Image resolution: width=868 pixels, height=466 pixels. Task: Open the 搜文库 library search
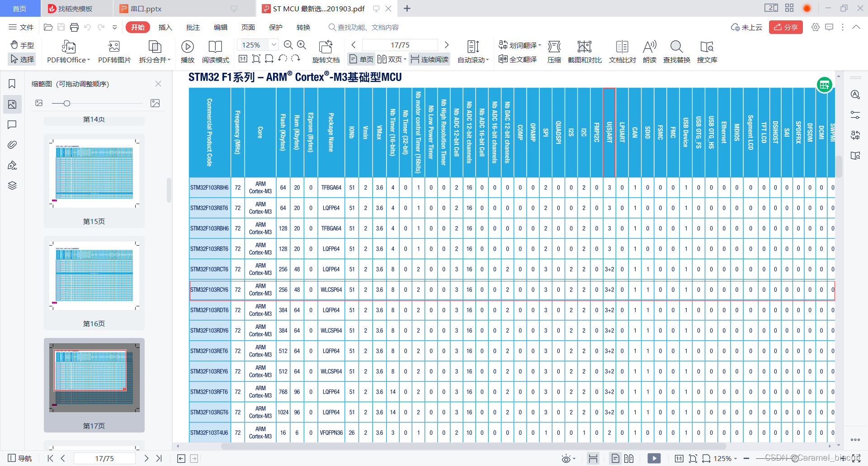tap(707, 52)
